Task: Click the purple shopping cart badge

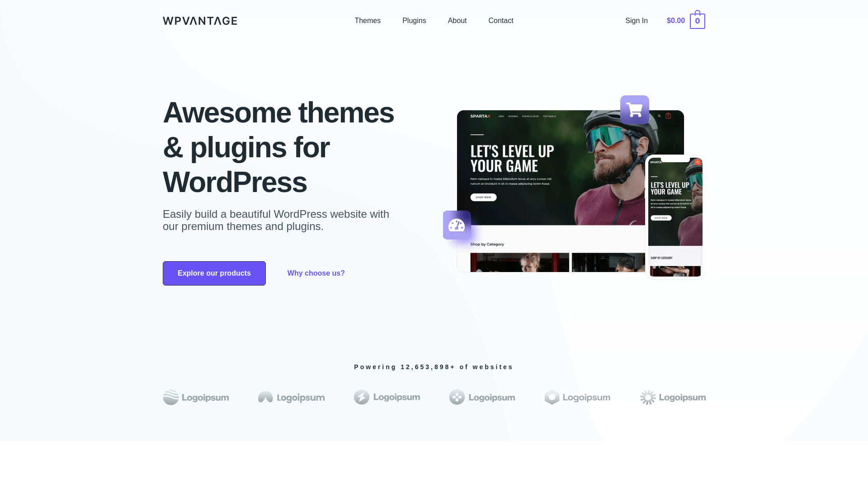Action: [x=634, y=110]
